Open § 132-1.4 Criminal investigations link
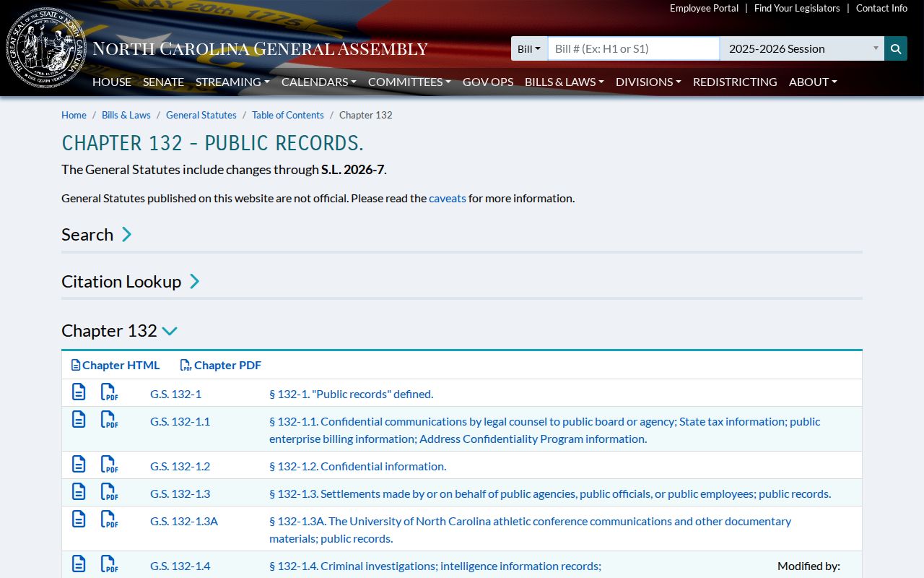 (x=435, y=566)
